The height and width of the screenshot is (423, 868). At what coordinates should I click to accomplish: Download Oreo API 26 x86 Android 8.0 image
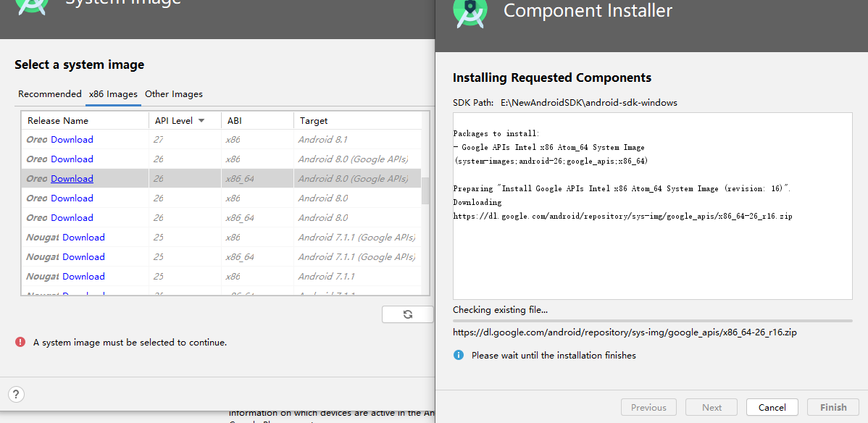point(72,198)
